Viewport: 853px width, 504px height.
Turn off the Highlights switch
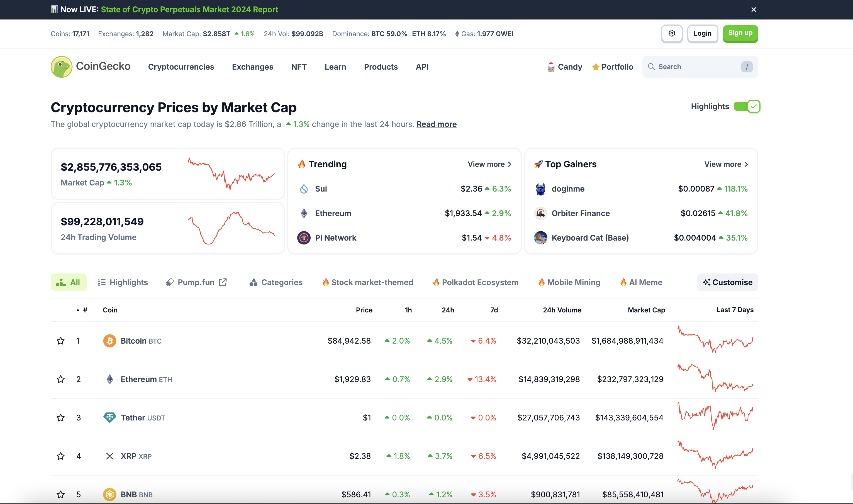(747, 106)
